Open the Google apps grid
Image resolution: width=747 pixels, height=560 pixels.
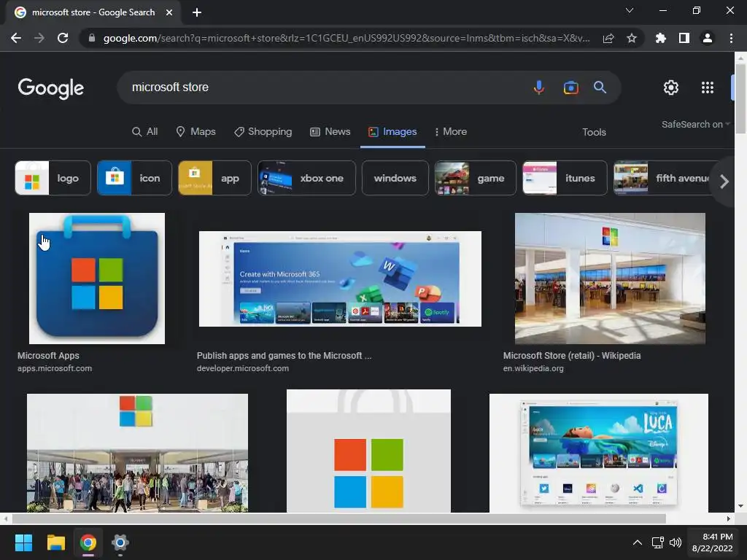[708, 87]
